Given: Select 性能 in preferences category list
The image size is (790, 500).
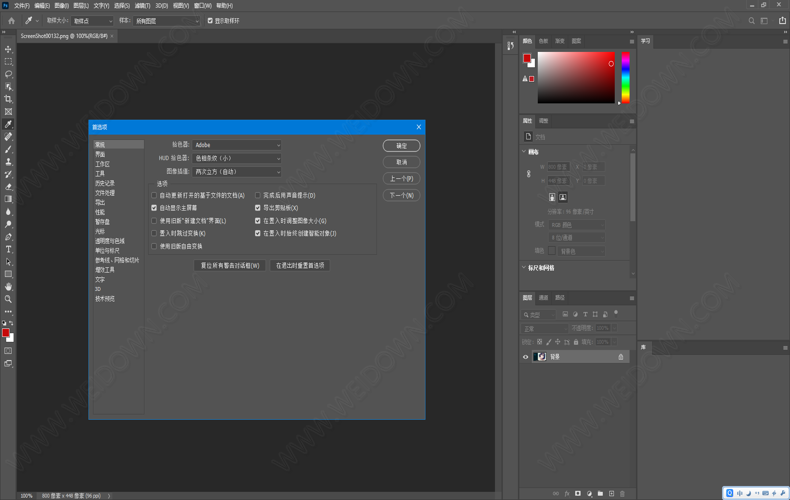Looking at the screenshot, I should point(100,212).
